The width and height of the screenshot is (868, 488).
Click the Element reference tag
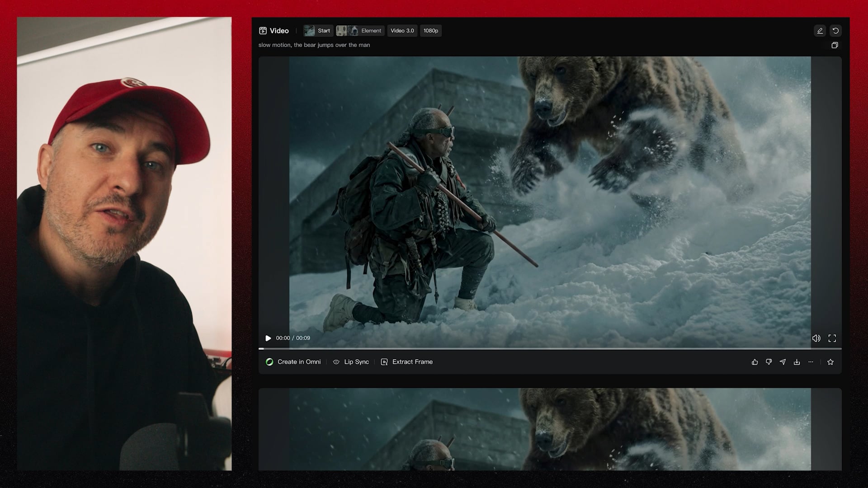pos(360,31)
